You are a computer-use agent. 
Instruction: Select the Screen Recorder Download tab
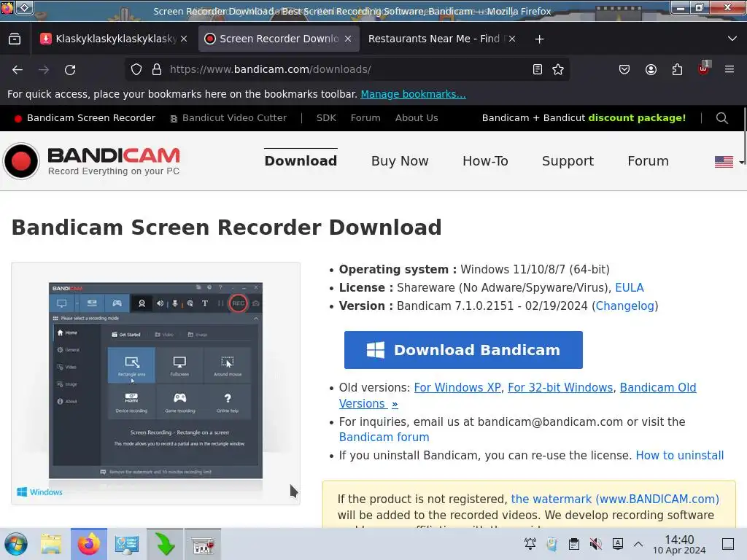click(279, 39)
